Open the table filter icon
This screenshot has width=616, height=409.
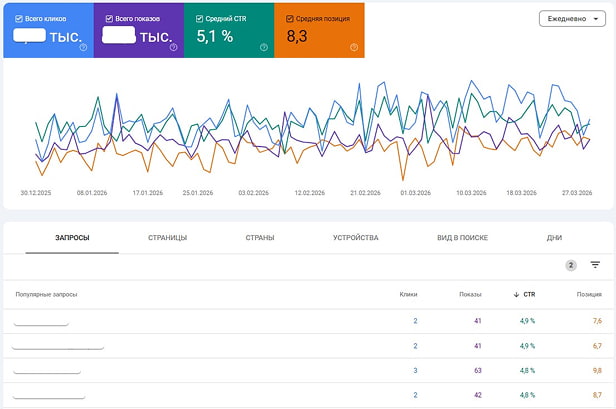pos(595,265)
